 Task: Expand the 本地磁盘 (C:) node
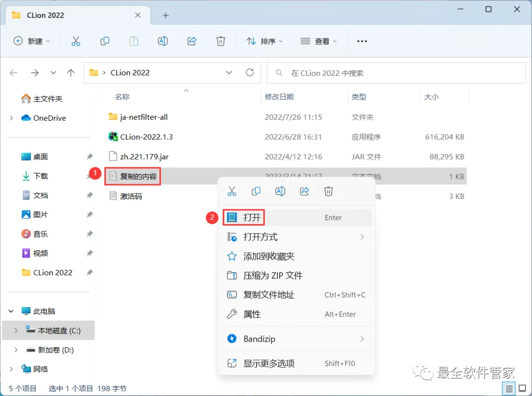[16, 330]
